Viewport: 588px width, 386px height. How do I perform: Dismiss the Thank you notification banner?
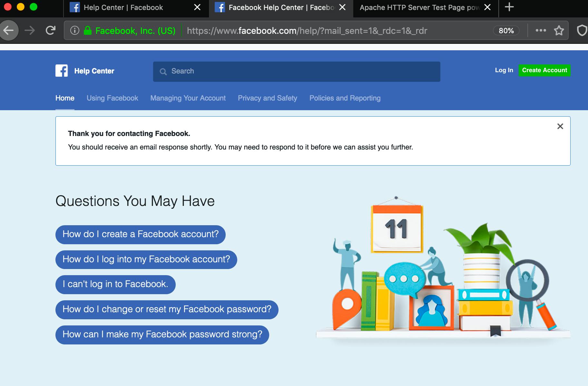pyautogui.click(x=560, y=126)
